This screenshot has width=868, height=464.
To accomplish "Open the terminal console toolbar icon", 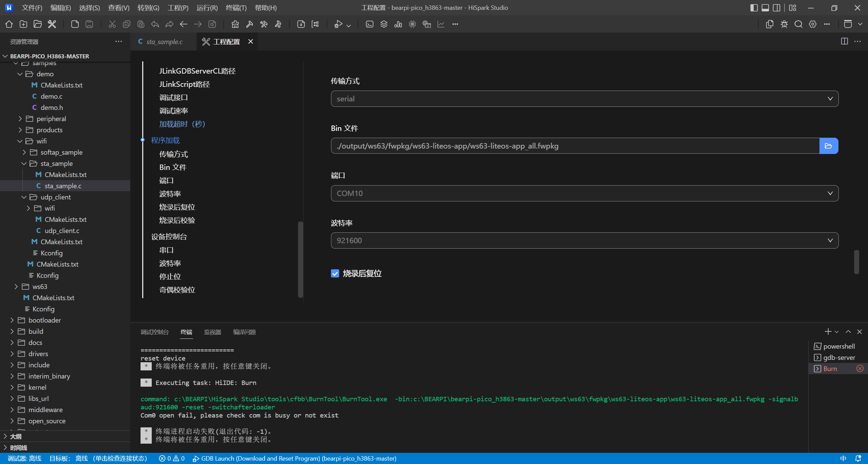I will coord(369,24).
